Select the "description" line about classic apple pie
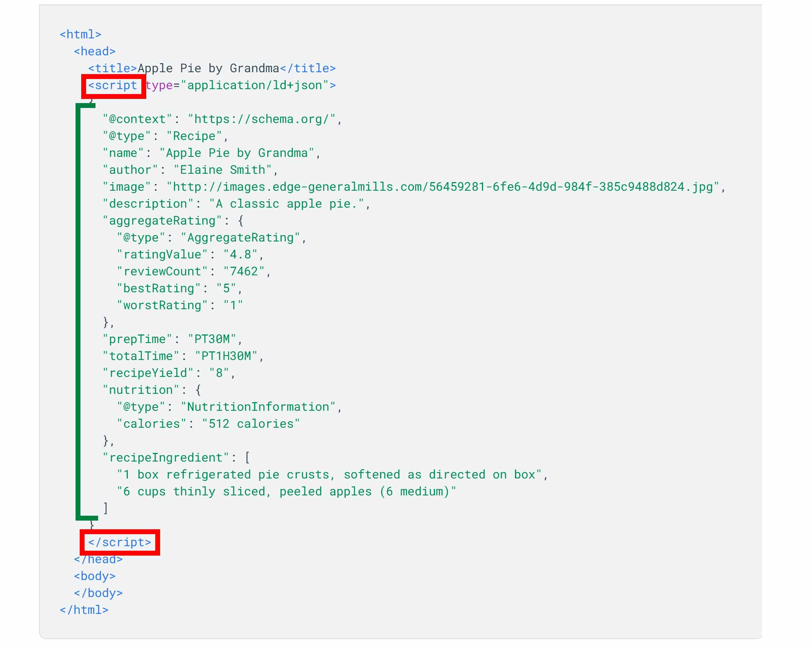The width and height of the screenshot is (812, 647). [x=236, y=204]
